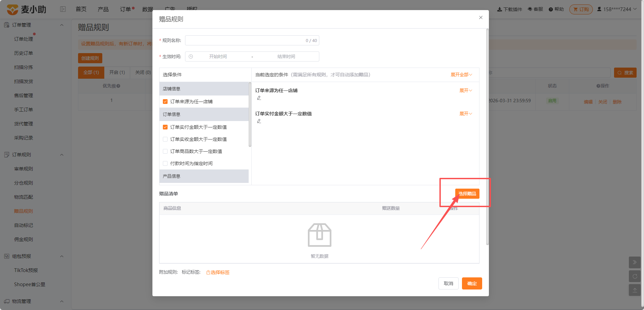
Task: Open 物流匹配 in sidebar
Action: pyautogui.click(x=24, y=197)
